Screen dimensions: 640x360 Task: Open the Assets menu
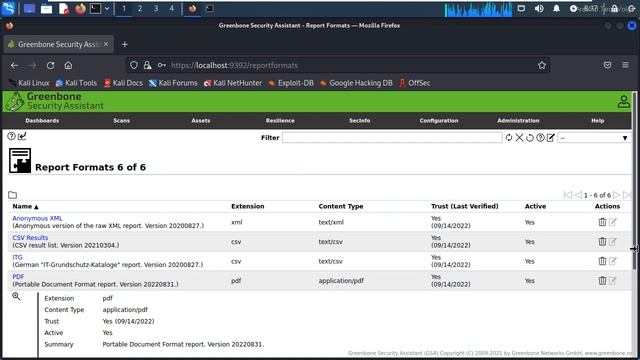pyautogui.click(x=201, y=120)
